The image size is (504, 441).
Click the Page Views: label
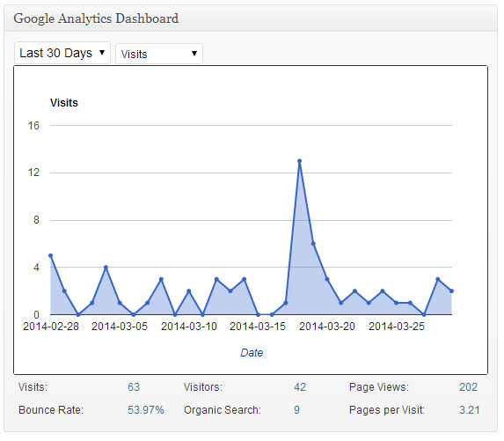pyautogui.click(x=379, y=387)
